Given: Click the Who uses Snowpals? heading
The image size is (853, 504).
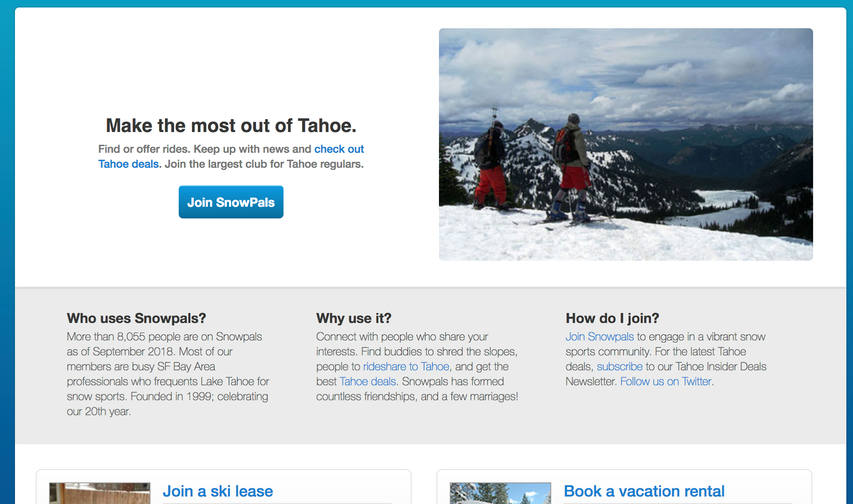Looking at the screenshot, I should pos(136,318).
